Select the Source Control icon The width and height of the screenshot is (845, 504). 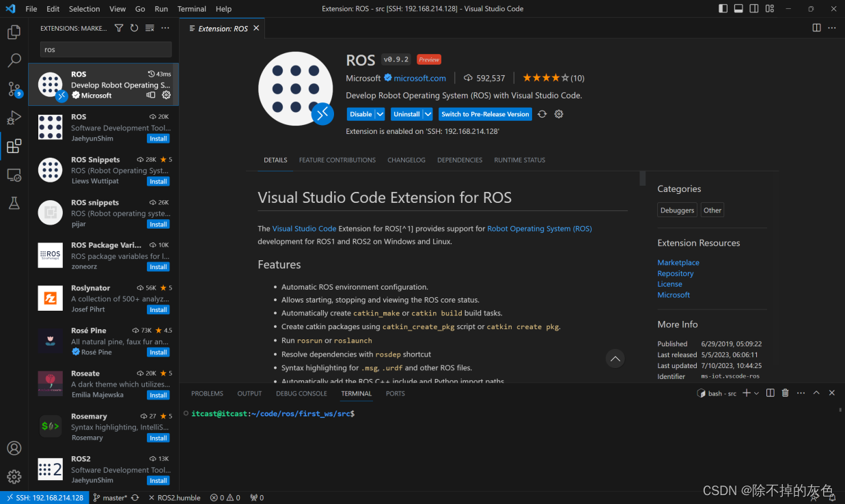click(x=14, y=89)
